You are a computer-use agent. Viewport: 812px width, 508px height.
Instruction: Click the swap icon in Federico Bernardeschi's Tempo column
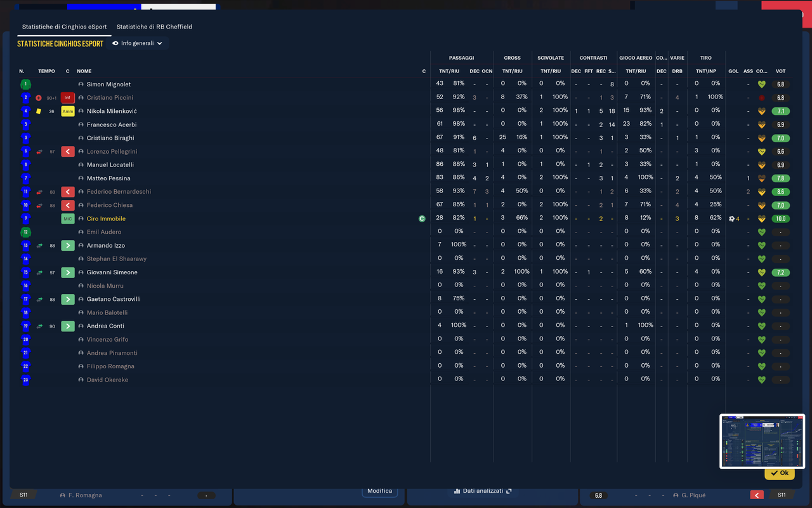coord(39,192)
